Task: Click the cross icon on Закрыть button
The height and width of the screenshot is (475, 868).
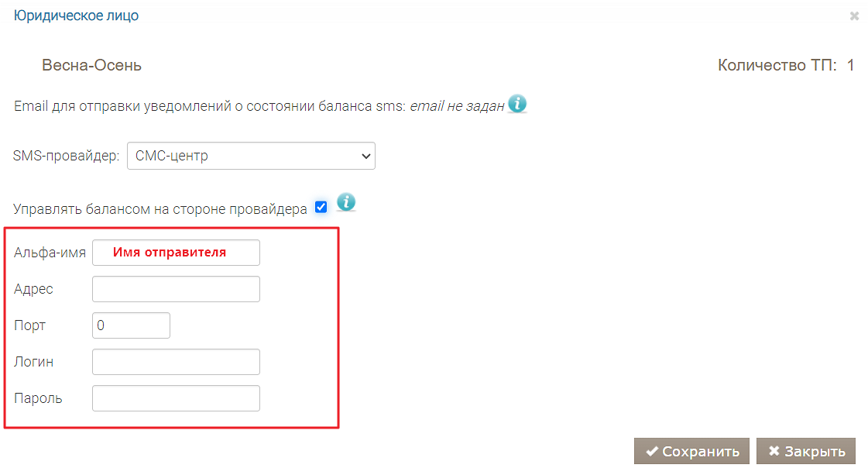Action: pyautogui.click(x=774, y=451)
